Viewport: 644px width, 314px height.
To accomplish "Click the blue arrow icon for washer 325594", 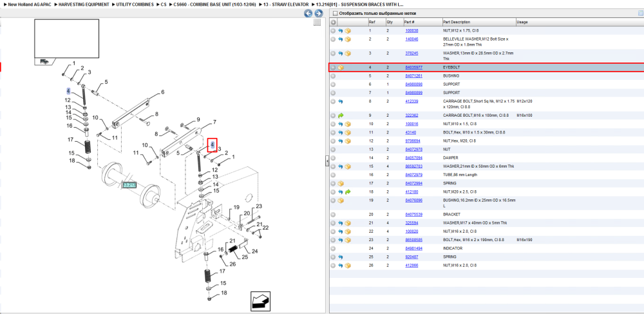I will [341, 223].
